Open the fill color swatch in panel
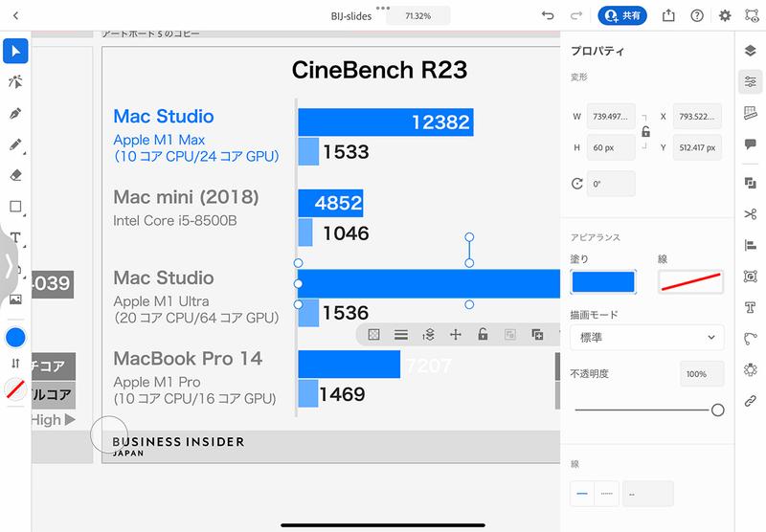766x532 pixels. click(603, 281)
